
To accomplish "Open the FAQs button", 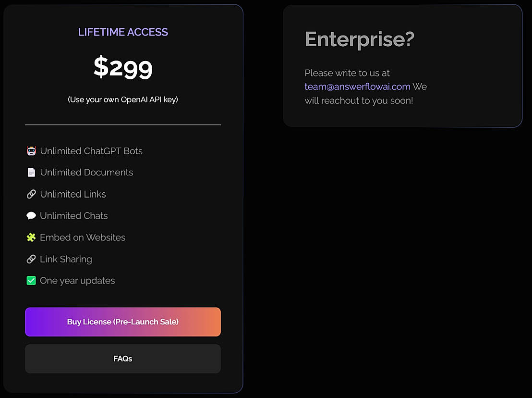I will click(123, 359).
